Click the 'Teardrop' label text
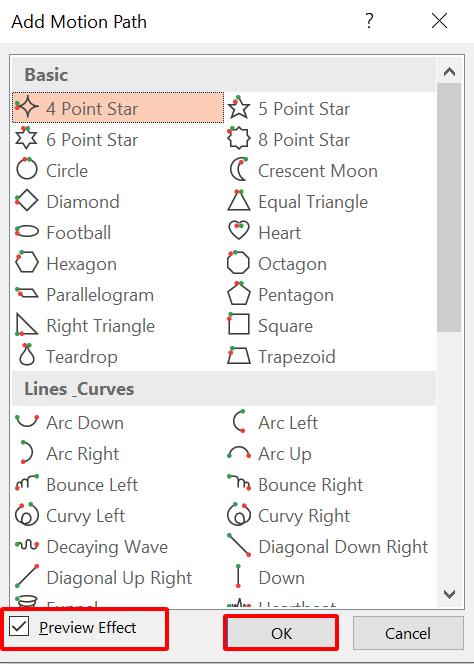Image resolution: width=474 pixels, height=664 pixels. 82,357
